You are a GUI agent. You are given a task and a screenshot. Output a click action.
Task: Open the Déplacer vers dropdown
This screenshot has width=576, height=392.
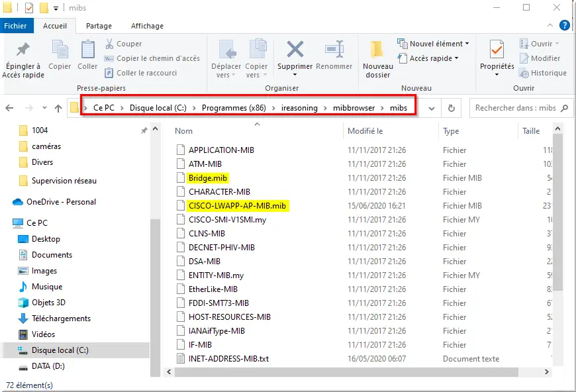[226, 60]
